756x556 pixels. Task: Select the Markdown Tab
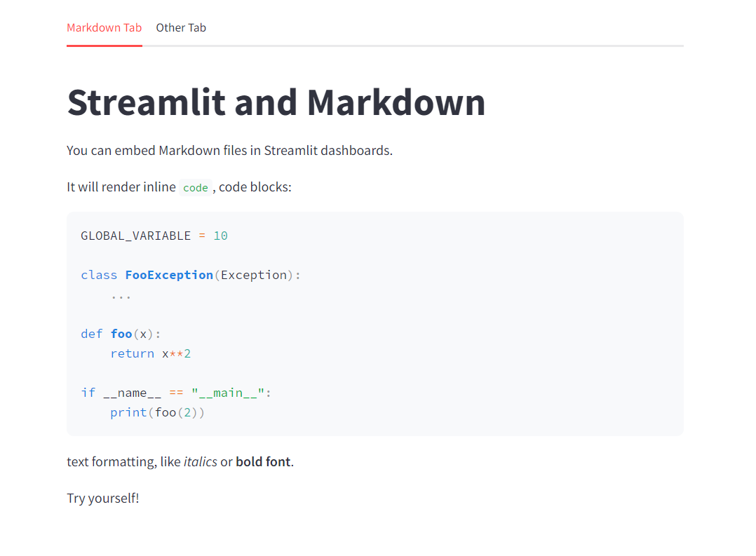point(104,28)
